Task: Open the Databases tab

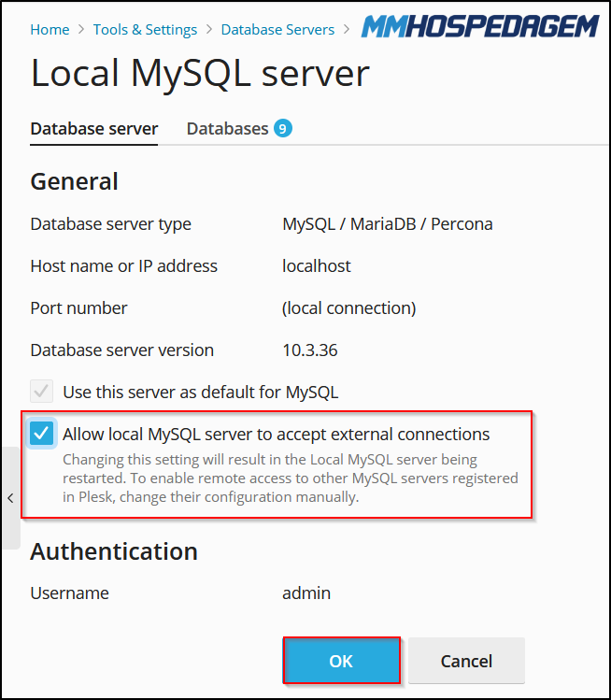Action: (x=239, y=129)
